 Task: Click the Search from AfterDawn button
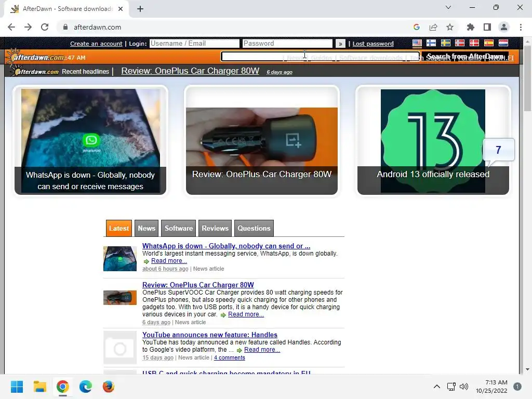click(465, 57)
